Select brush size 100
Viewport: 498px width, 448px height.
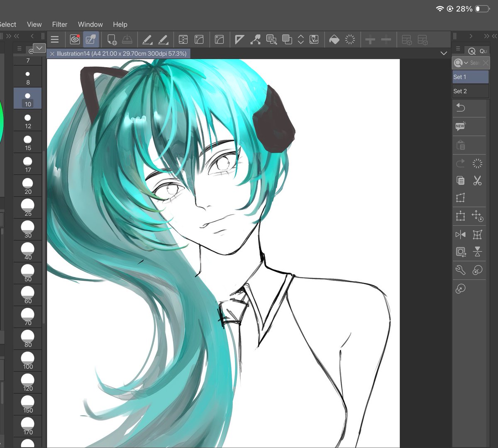tap(28, 360)
